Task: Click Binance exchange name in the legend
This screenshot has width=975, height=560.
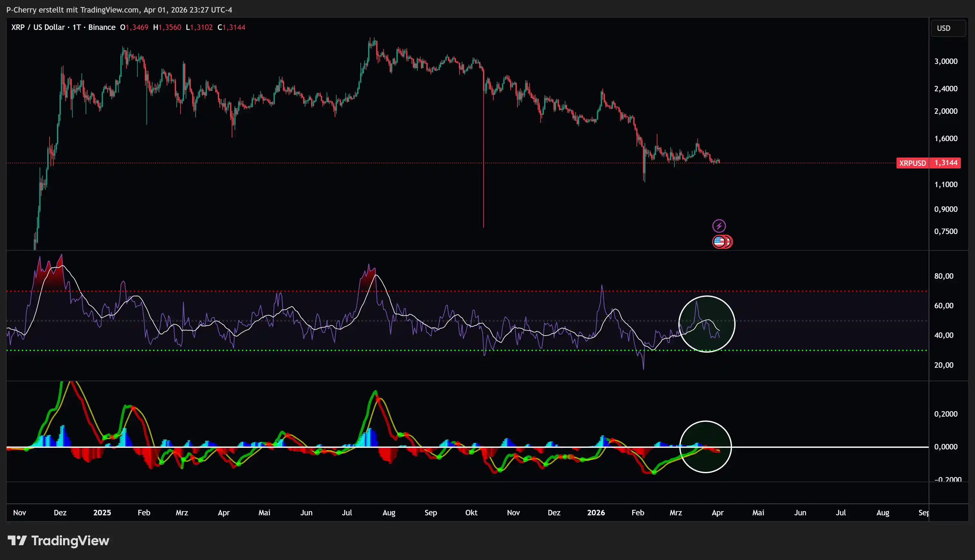Action: (x=101, y=27)
